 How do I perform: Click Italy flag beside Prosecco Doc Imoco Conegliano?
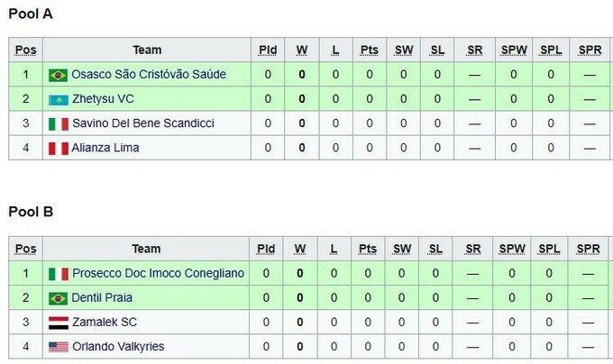pos(58,274)
